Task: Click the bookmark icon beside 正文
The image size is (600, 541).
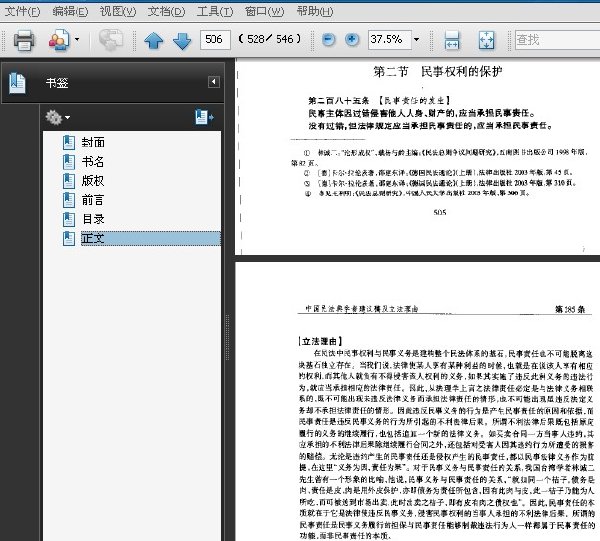Action: pyautogui.click(x=69, y=238)
